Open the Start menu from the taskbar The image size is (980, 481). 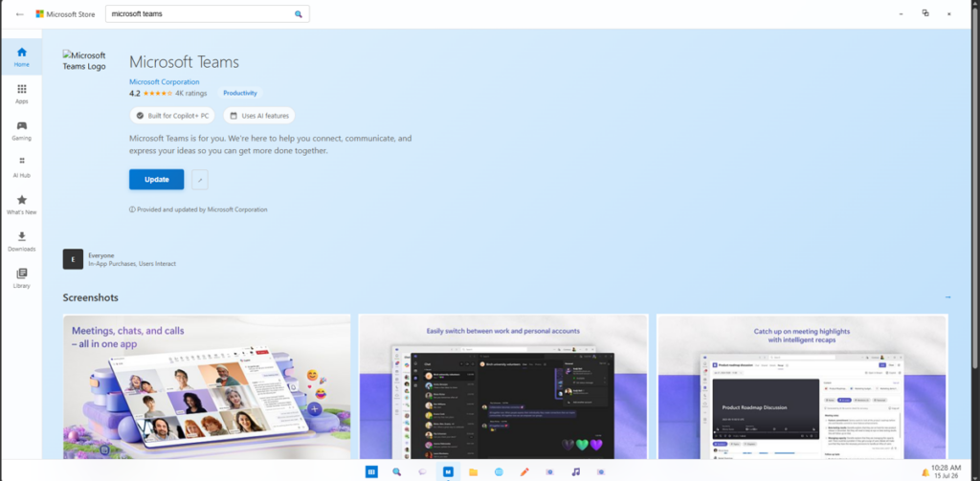372,472
